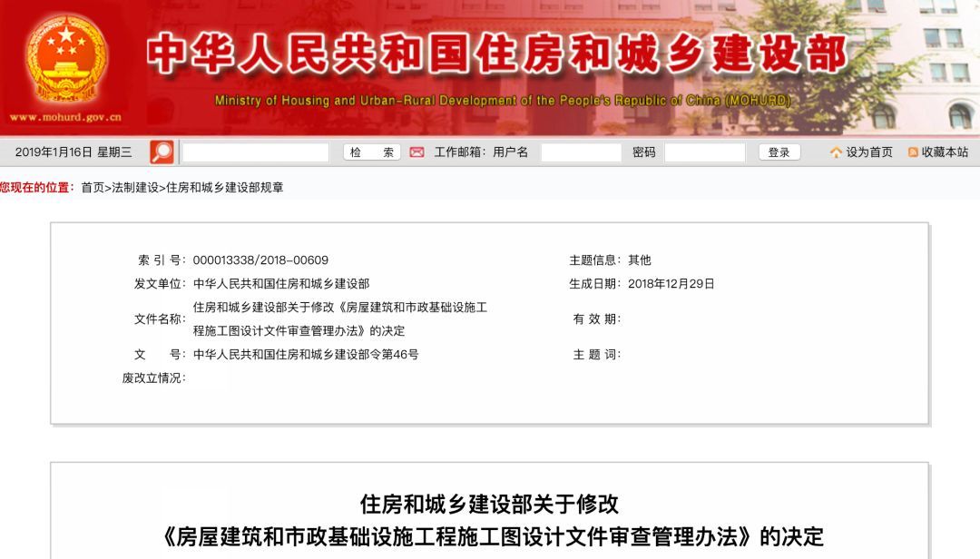The height and width of the screenshot is (559, 980).
Task: Click the orange feed icon beside 收藏本站
Action: [x=913, y=152]
